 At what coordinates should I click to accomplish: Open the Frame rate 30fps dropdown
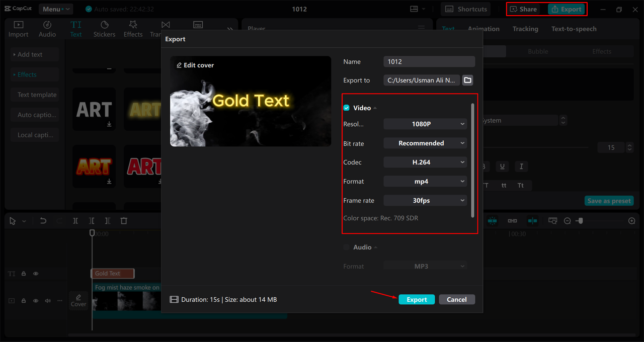pyautogui.click(x=425, y=201)
